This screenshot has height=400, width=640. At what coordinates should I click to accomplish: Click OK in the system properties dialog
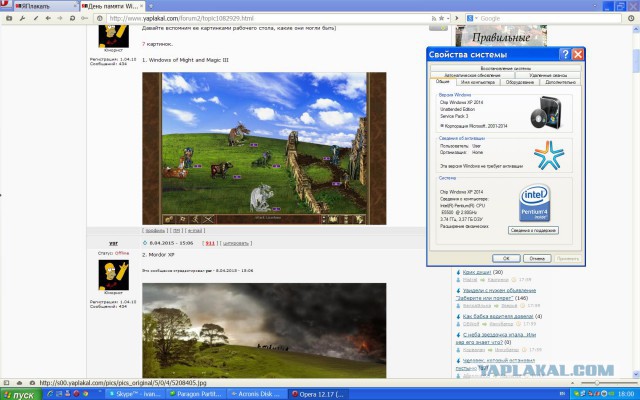pos(506,258)
